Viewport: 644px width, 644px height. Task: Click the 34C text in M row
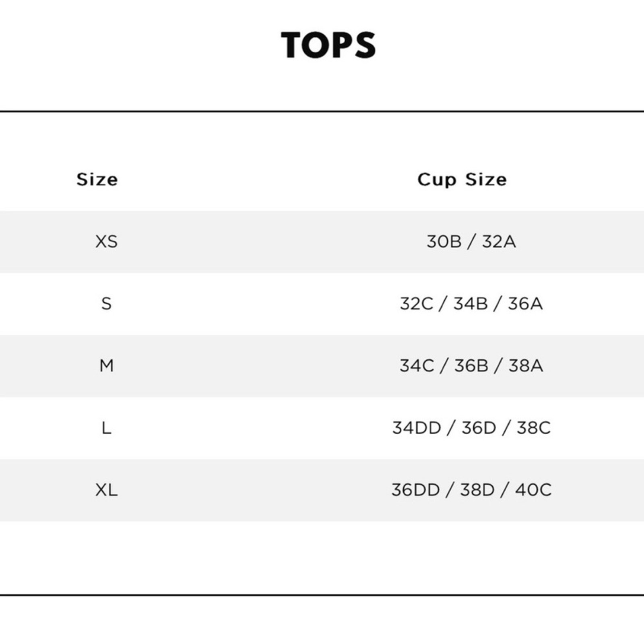coord(417,365)
